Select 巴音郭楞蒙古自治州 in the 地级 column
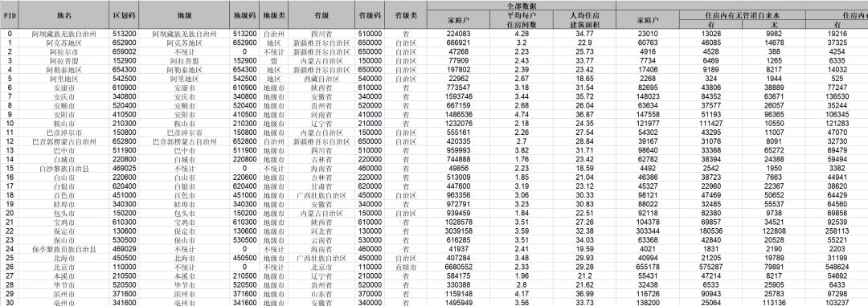 [x=183, y=141]
